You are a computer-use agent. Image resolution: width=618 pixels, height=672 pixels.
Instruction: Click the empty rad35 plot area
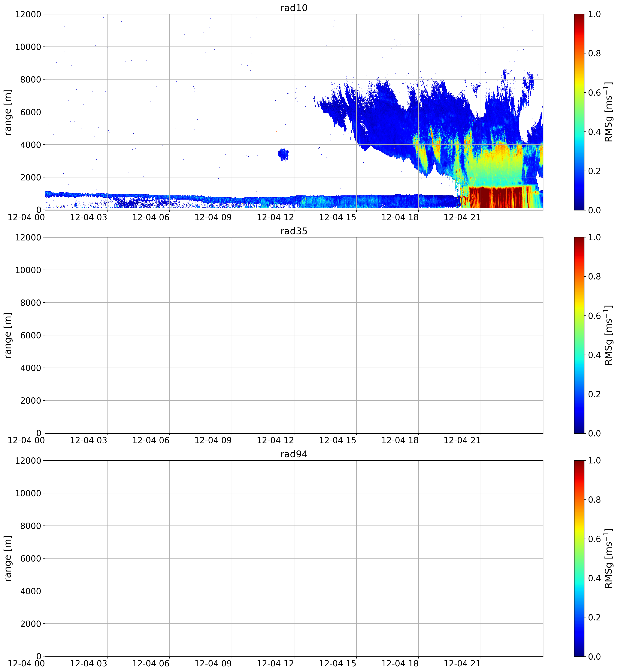[294, 335]
